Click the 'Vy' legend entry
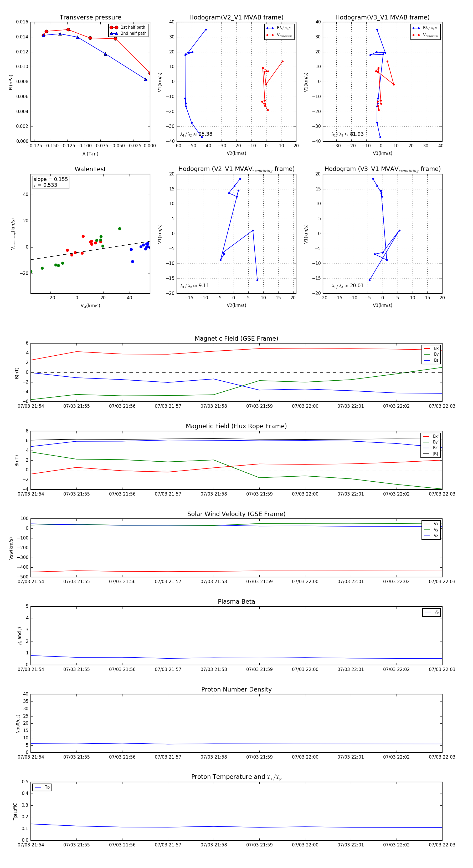473x868 pixels. (x=431, y=530)
